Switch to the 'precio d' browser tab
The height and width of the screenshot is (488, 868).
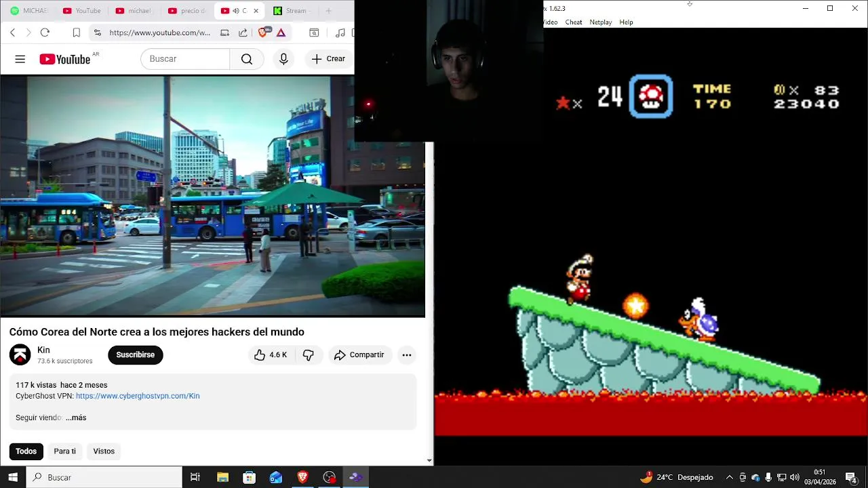[x=186, y=11]
